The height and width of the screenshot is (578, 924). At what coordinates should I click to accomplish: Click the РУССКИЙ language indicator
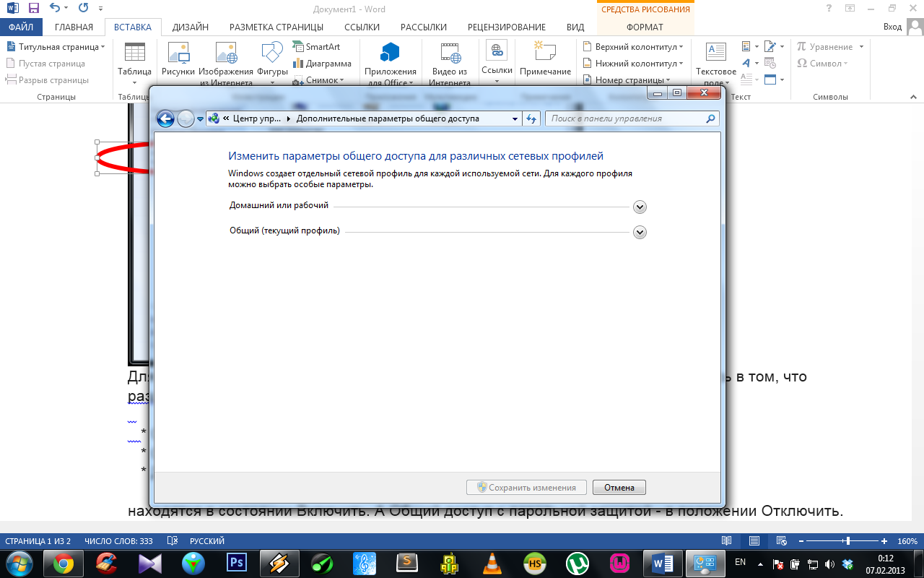click(207, 540)
